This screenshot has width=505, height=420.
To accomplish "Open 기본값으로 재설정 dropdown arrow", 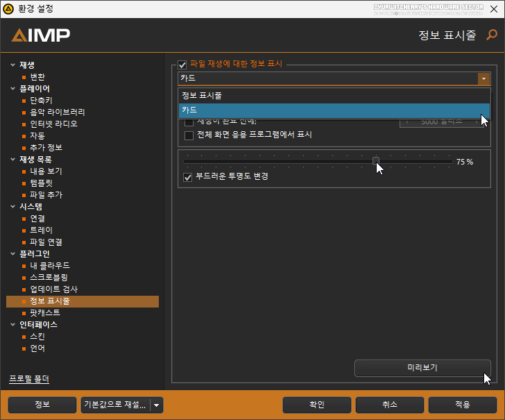I will click(x=157, y=405).
